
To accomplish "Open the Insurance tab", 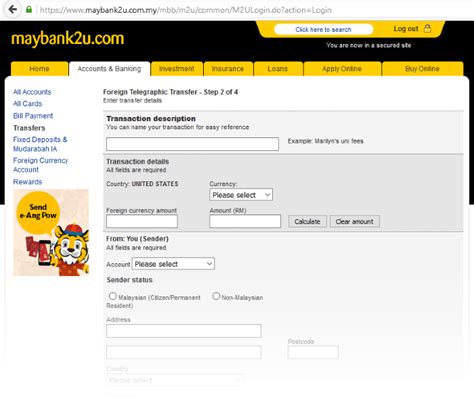I will pos(228,69).
